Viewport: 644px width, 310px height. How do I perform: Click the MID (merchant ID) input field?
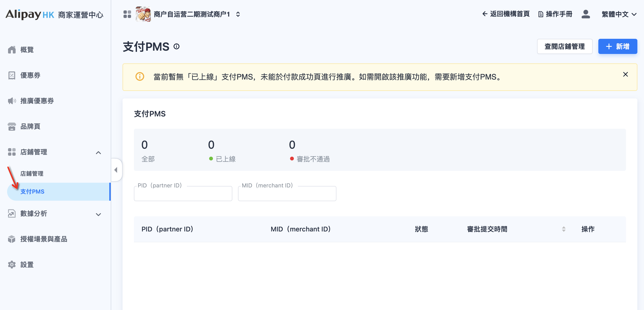pyautogui.click(x=287, y=193)
